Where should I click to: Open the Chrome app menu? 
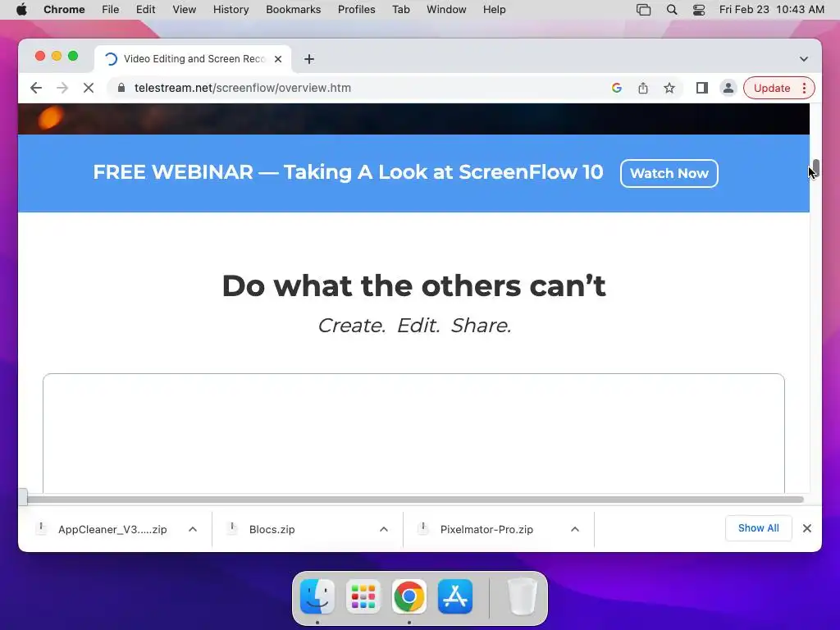64,10
